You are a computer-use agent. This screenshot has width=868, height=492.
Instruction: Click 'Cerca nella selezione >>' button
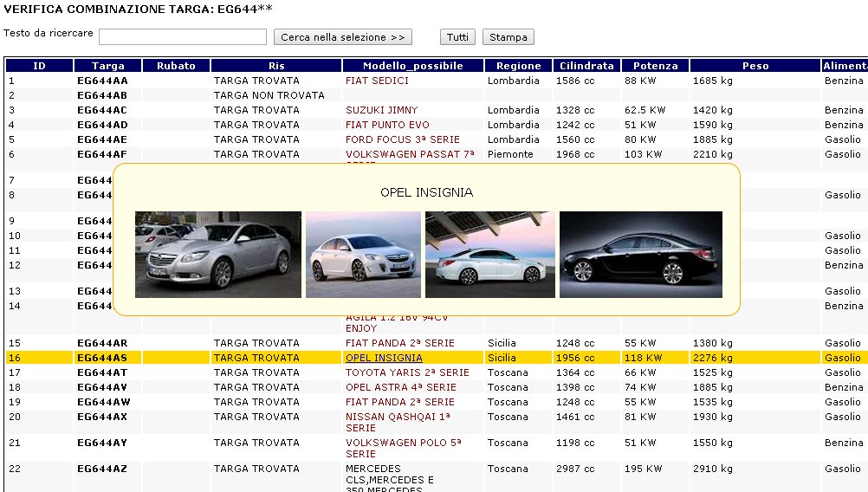point(343,37)
